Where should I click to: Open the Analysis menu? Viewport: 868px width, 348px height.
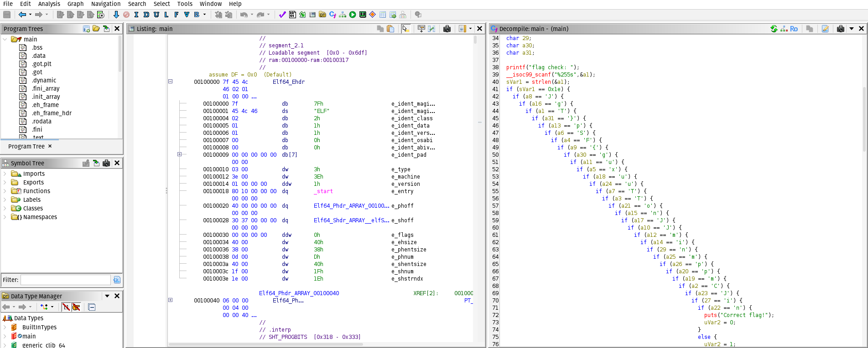pos(49,4)
